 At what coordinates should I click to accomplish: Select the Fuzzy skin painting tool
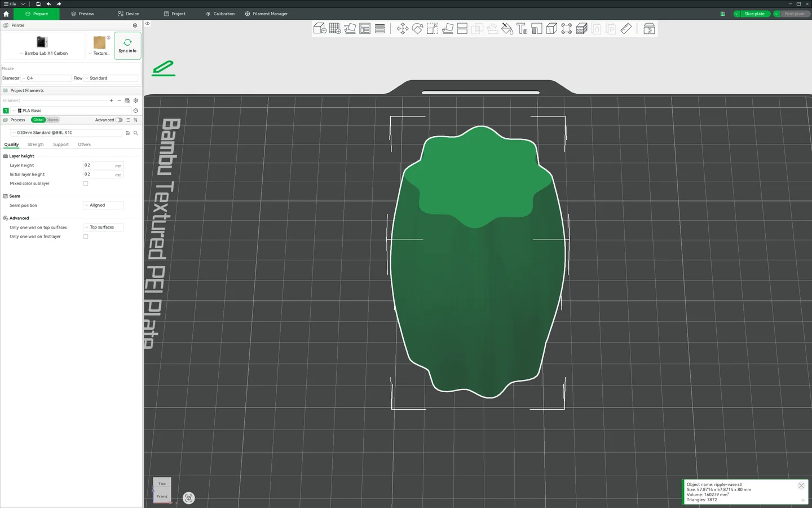(582, 29)
